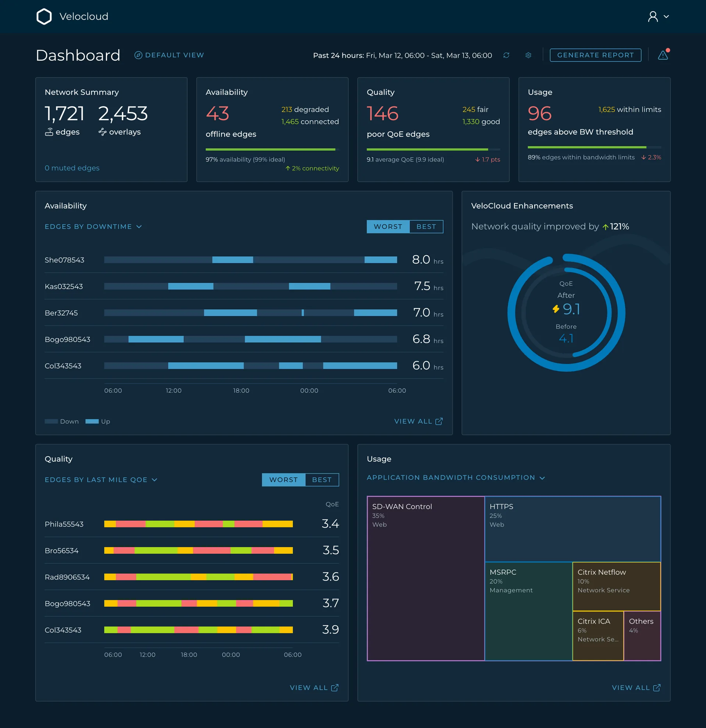Click the external link icon in Usage View All
706x728 pixels.
(x=657, y=688)
